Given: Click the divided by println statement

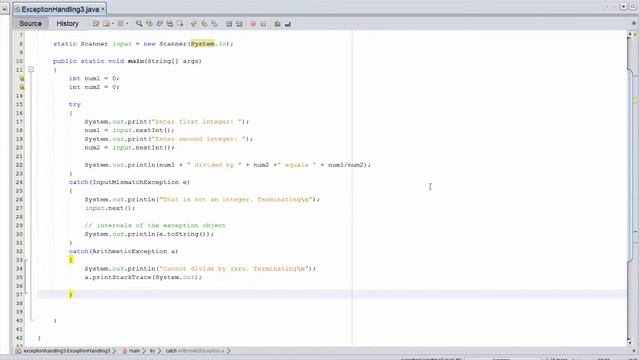Looking at the screenshot, I should [227, 165].
